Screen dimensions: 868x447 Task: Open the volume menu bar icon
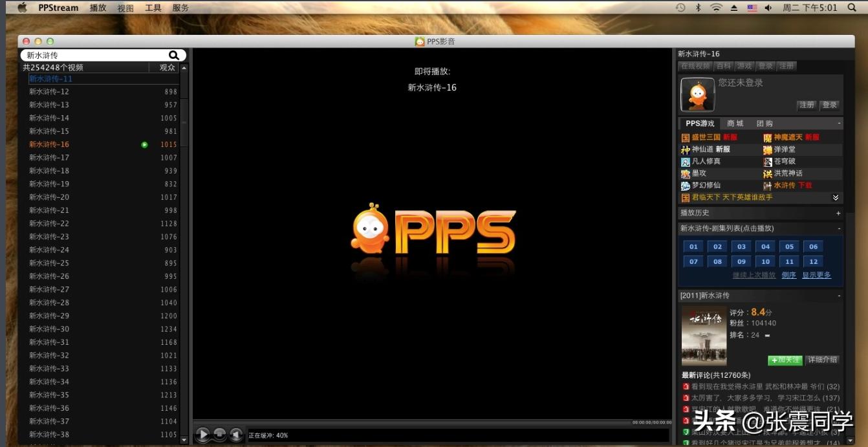[768, 8]
